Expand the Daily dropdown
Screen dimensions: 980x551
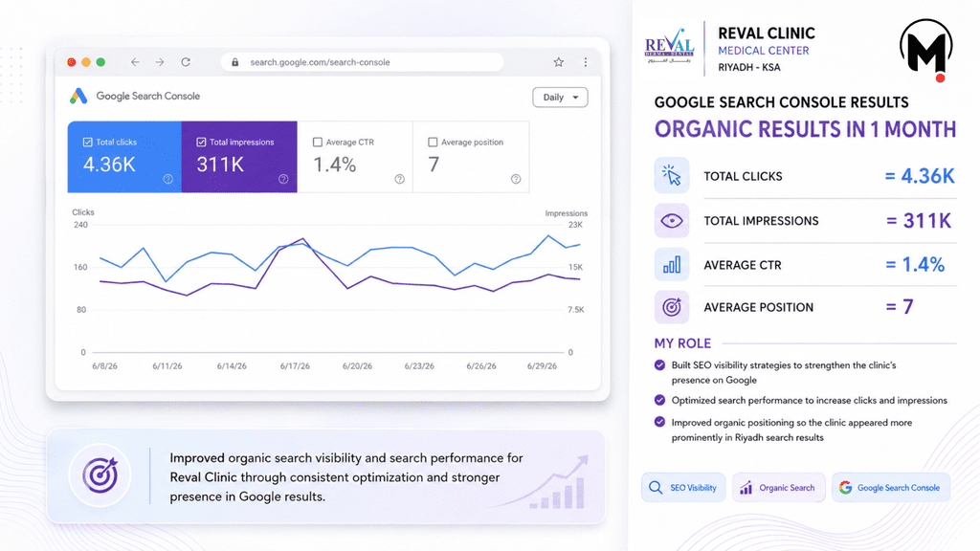point(560,97)
